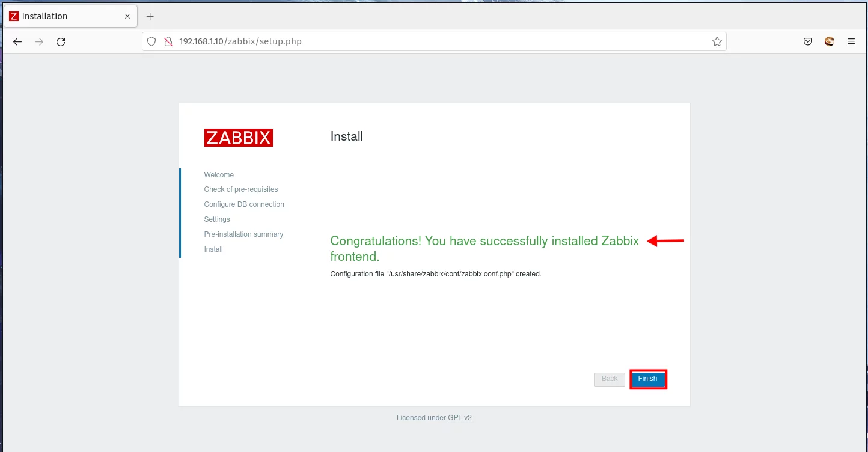This screenshot has width=868, height=452.
Task: Open the GPL v2 license link
Action: pyautogui.click(x=460, y=418)
